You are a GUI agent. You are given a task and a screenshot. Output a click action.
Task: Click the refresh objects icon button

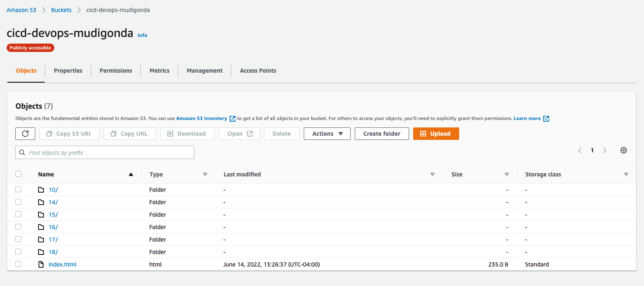click(x=25, y=134)
